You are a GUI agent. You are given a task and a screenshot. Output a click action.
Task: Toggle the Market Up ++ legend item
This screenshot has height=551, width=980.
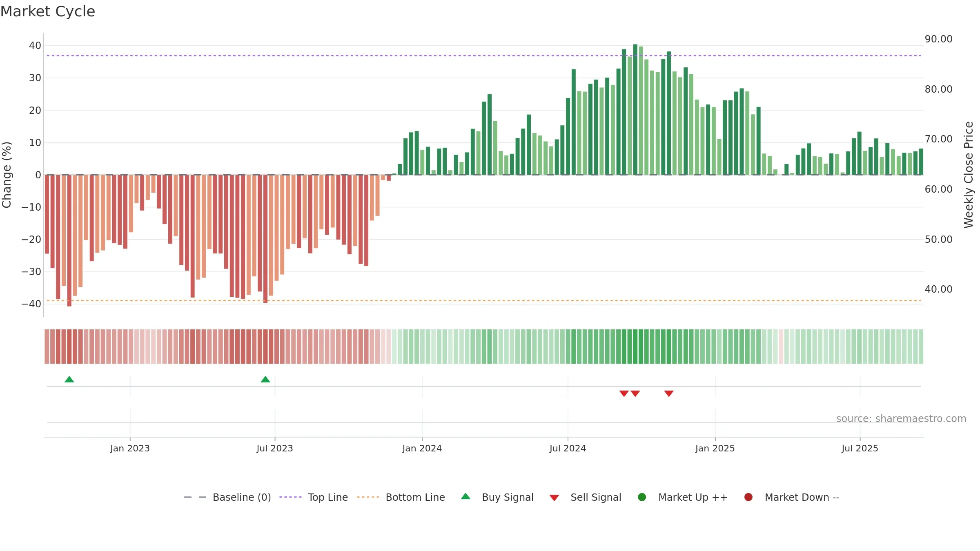point(682,497)
